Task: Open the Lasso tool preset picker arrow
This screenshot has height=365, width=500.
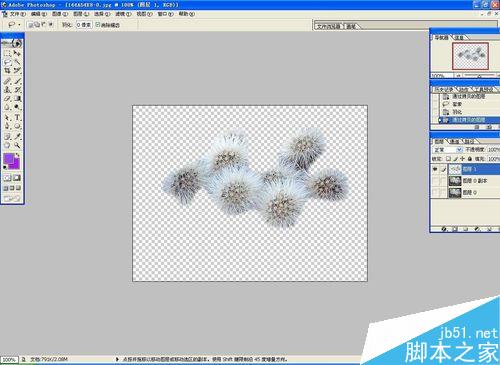Action: 19,25
